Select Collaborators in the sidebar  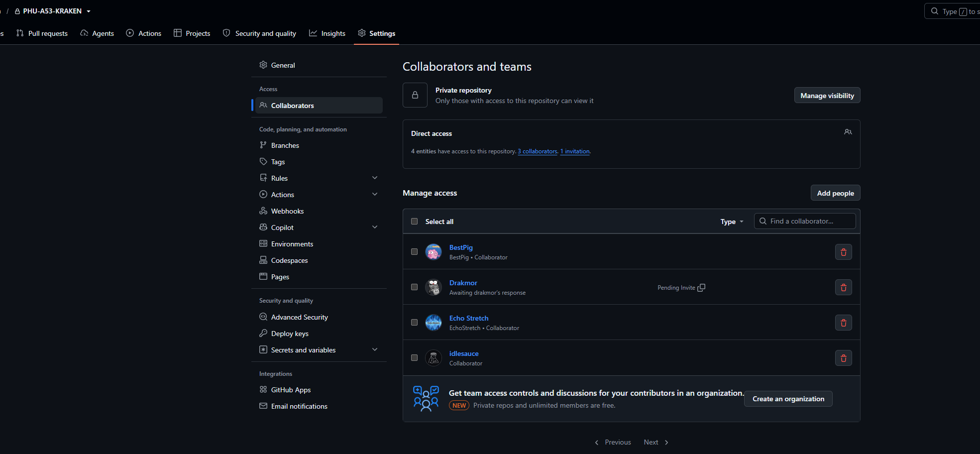point(319,106)
